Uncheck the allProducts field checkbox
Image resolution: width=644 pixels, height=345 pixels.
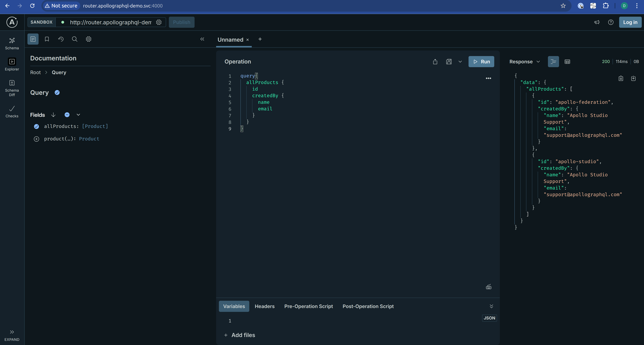(x=36, y=126)
